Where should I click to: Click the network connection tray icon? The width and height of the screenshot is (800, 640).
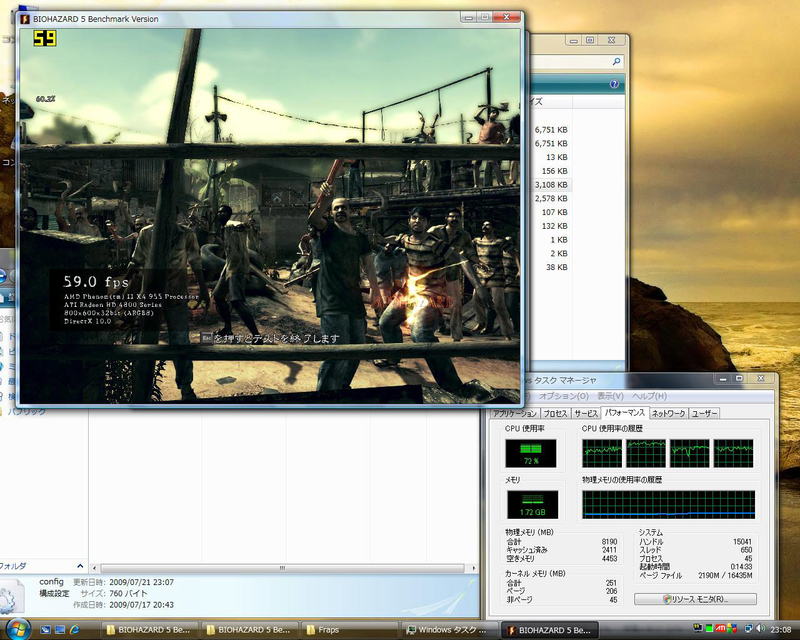tap(749, 628)
